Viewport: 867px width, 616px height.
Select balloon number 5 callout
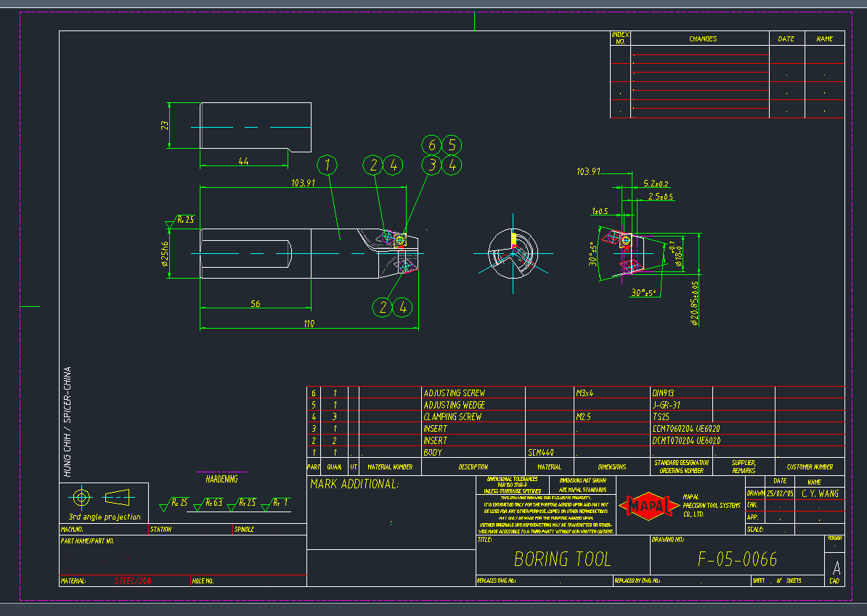[452, 145]
